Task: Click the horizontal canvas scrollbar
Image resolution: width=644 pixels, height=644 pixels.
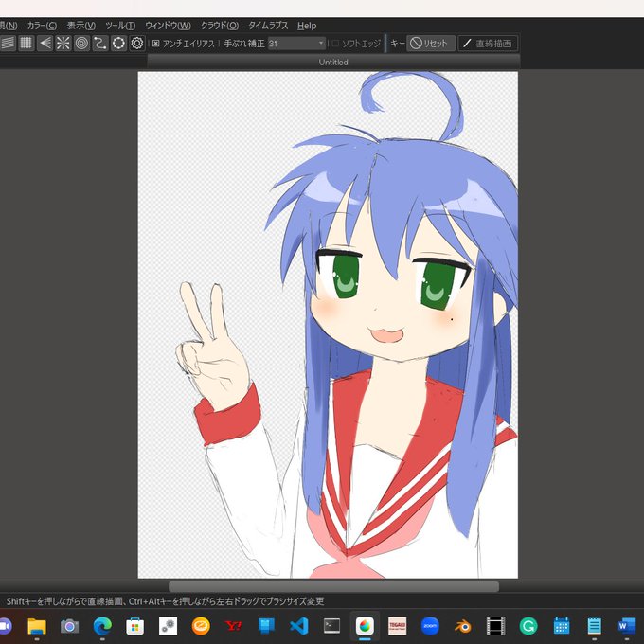Action: [x=333, y=586]
